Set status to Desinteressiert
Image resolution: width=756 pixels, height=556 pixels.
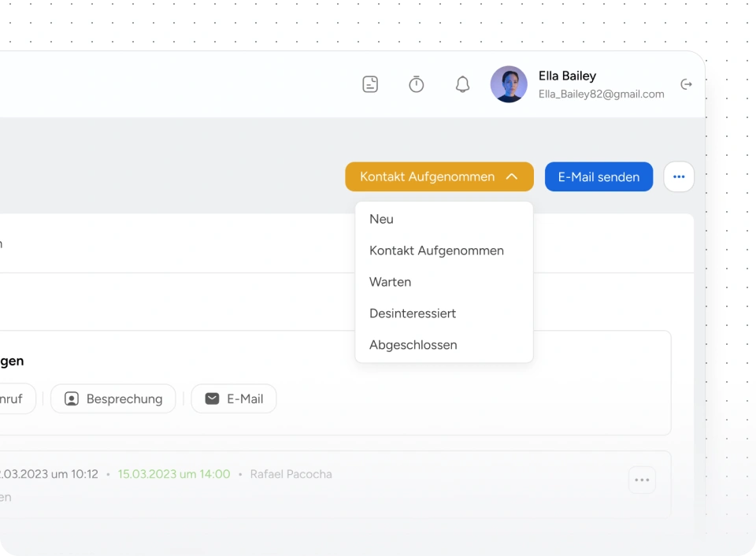click(413, 313)
